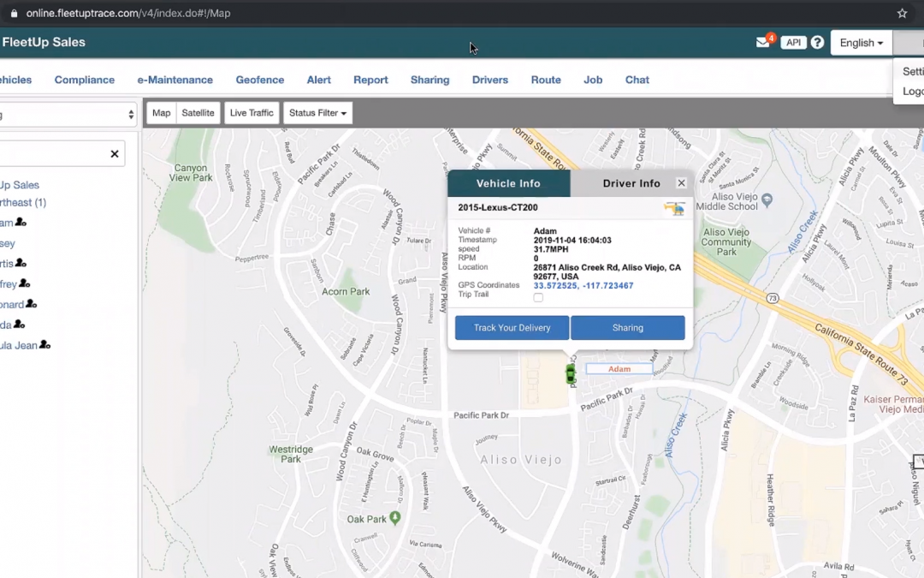
Task: Click the browser address bar URL
Action: [127, 13]
